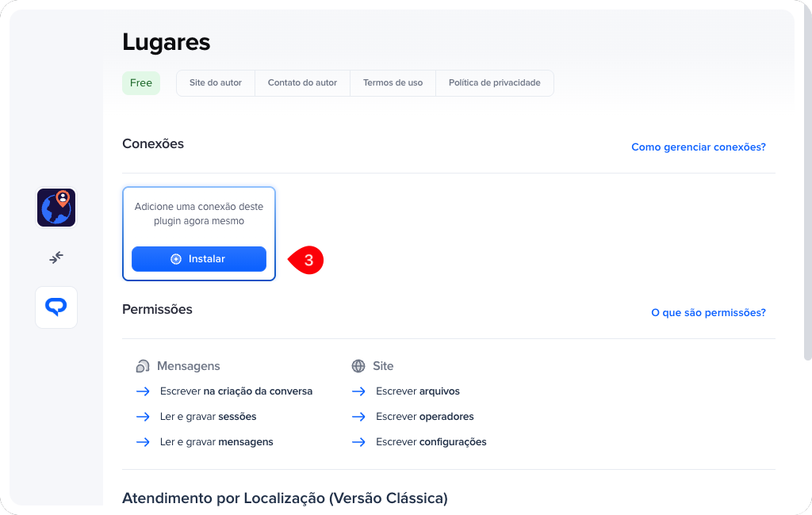Click arrow beside Escrever configurações
The image size is (812, 515).
coord(359,442)
